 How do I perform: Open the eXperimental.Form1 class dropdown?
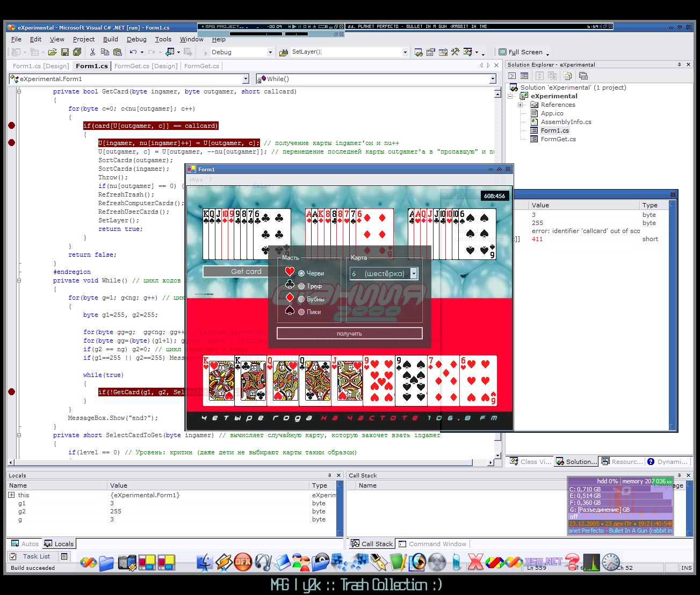(246, 79)
